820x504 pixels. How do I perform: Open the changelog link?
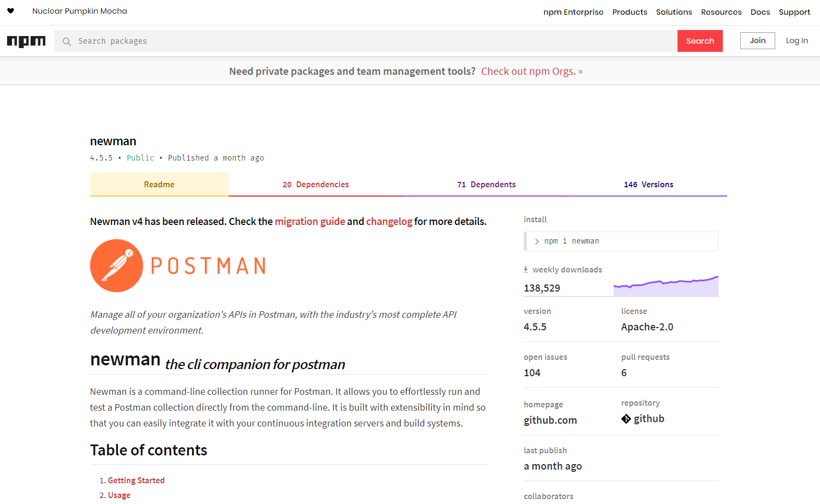coord(389,221)
